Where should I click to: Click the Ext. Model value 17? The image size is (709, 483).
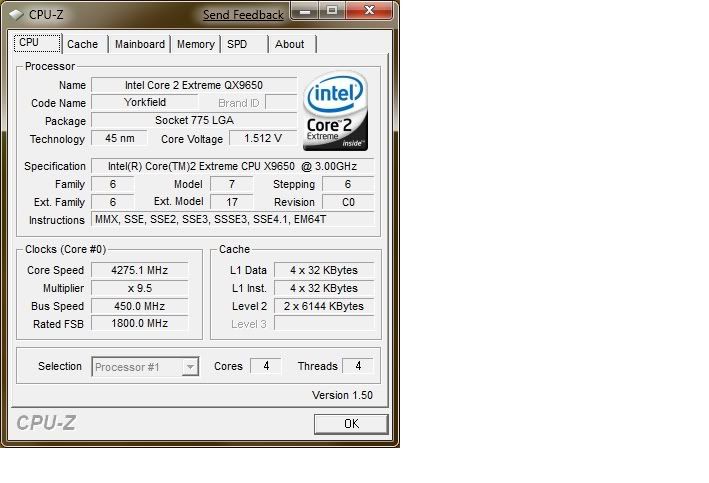[x=232, y=202]
